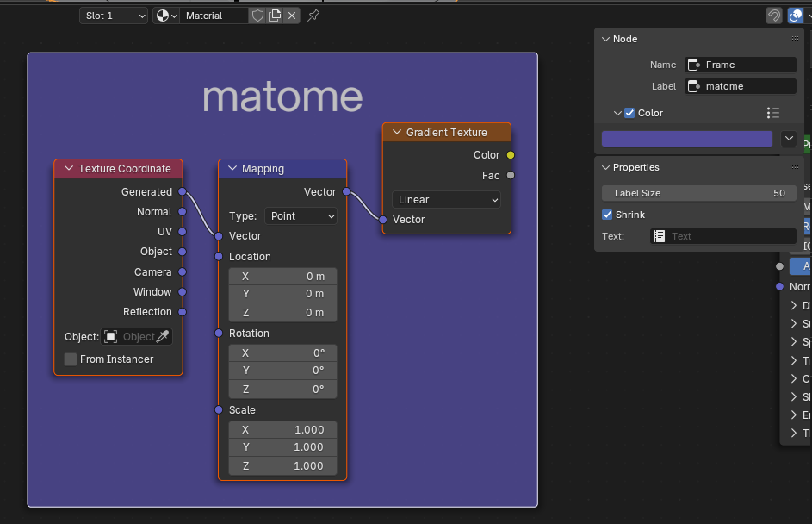
Task: Click the Rotation input socket
Action: (x=219, y=334)
